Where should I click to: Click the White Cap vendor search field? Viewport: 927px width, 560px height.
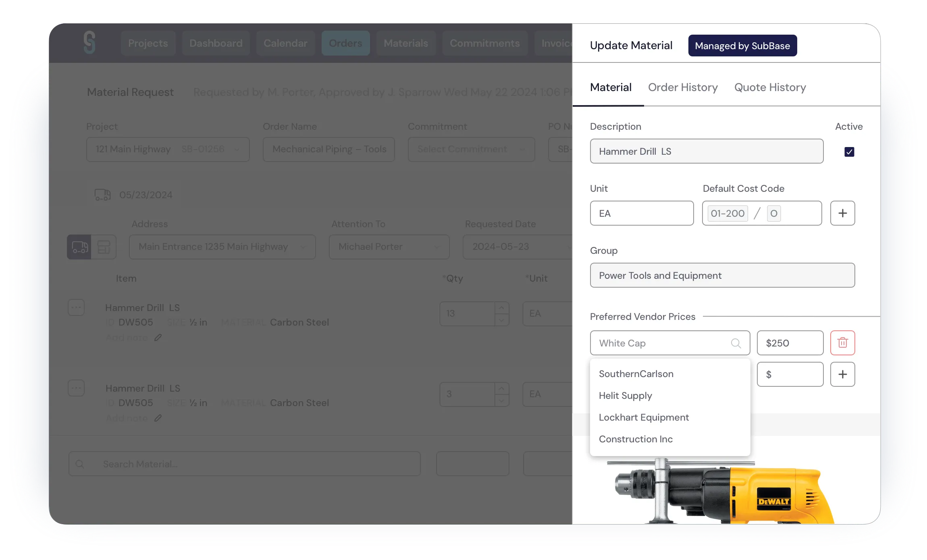click(670, 343)
